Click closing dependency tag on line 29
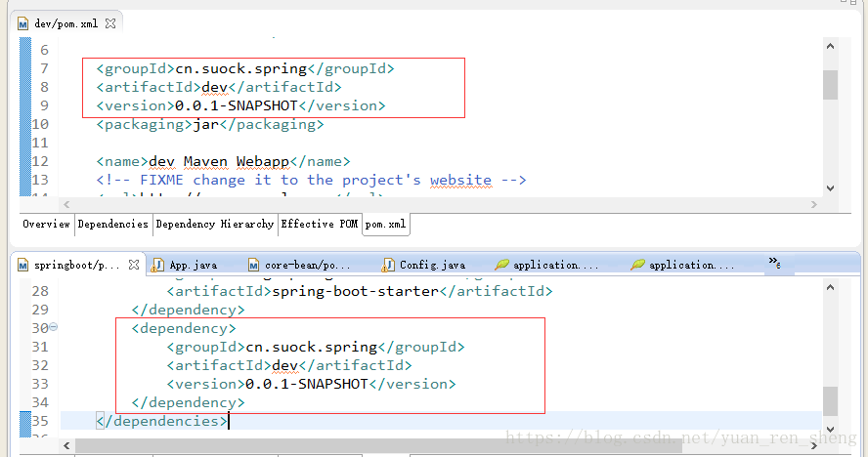Image resolution: width=868 pixels, height=457 pixels. click(x=189, y=310)
